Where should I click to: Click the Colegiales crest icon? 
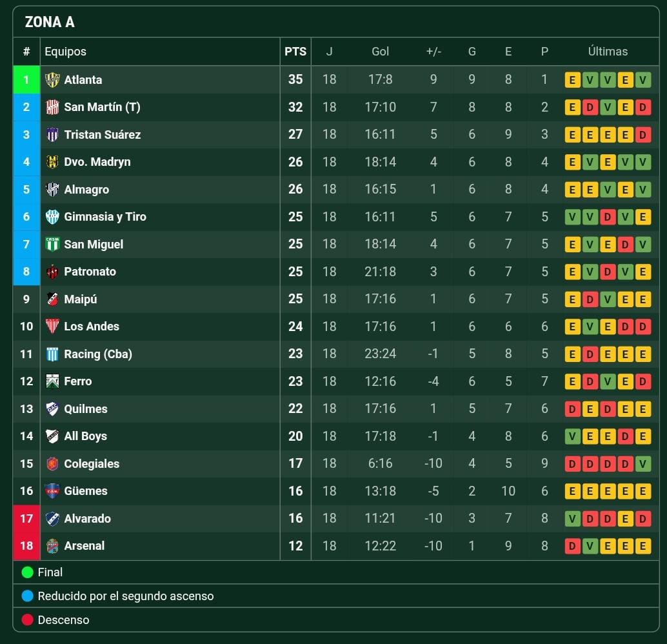coord(52,463)
